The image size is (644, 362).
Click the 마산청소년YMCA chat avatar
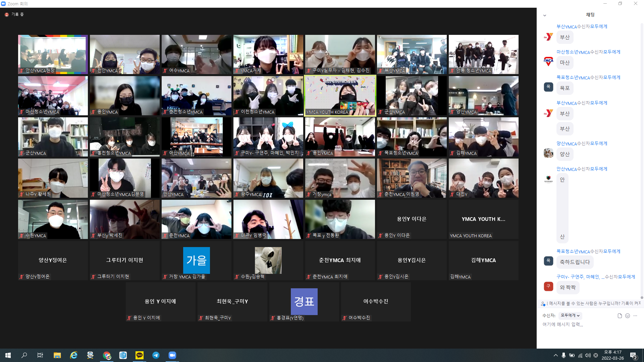click(x=548, y=62)
